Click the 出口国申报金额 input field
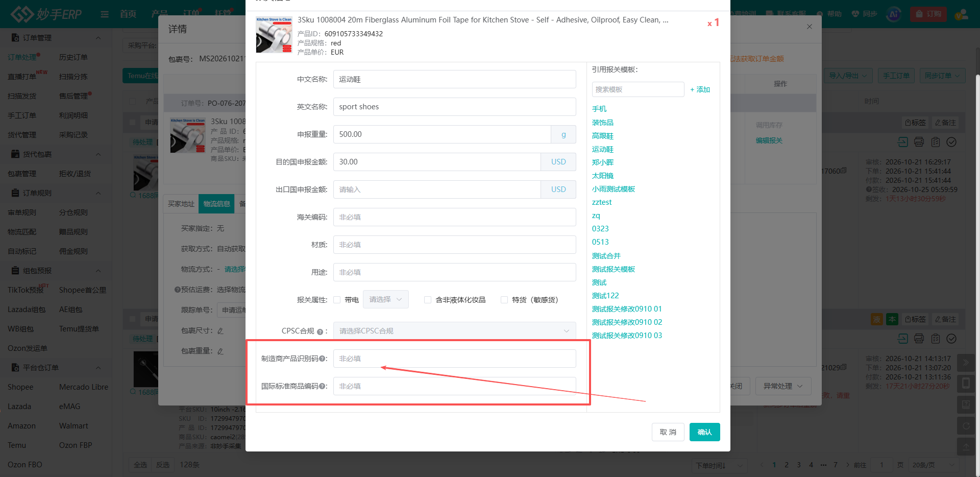The image size is (980, 477). coord(437,189)
